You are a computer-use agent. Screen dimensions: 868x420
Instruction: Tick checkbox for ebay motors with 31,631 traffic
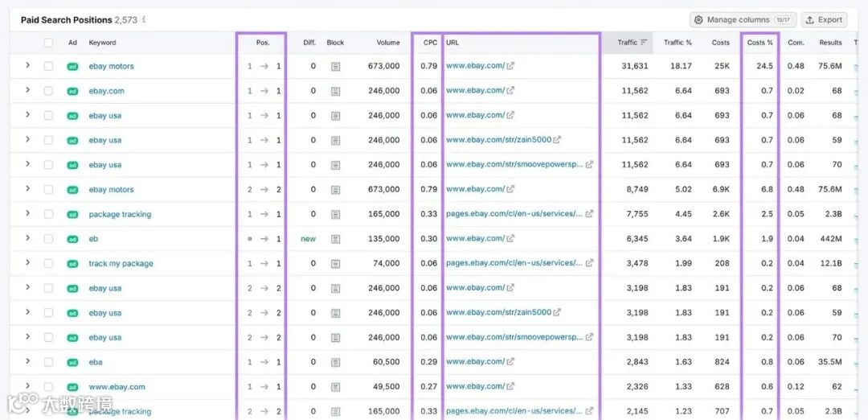[49, 66]
